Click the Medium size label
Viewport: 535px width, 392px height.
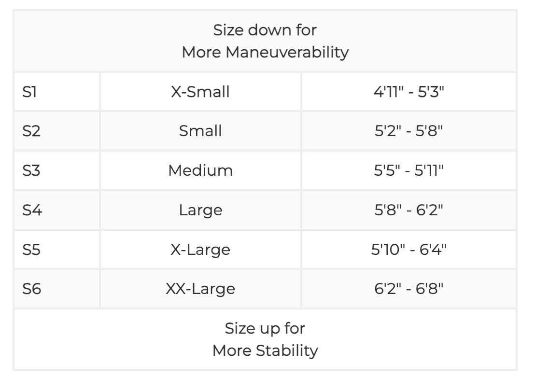(200, 170)
